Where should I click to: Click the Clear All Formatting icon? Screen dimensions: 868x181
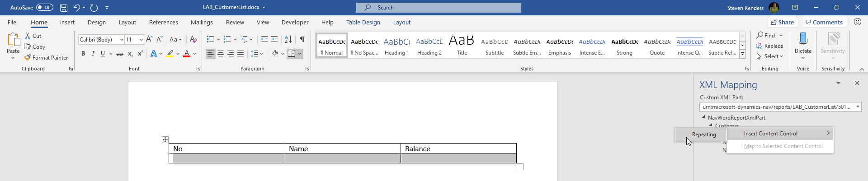193,40
